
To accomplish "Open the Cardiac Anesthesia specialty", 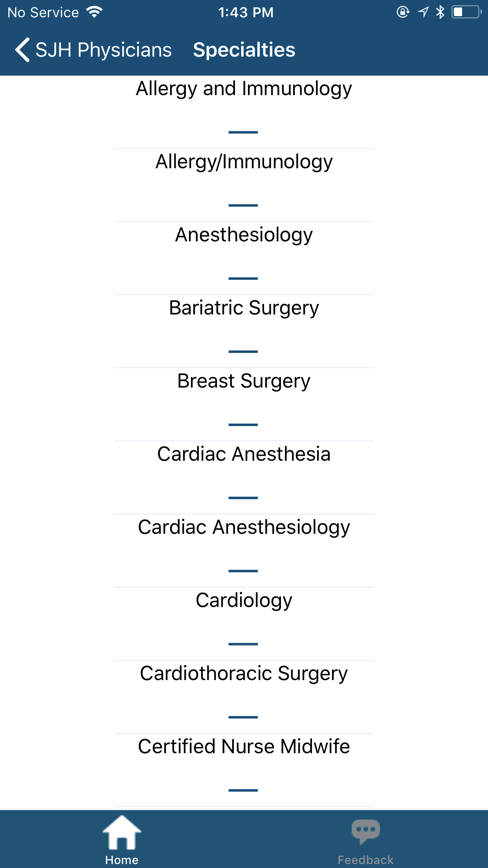I will [x=244, y=454].
